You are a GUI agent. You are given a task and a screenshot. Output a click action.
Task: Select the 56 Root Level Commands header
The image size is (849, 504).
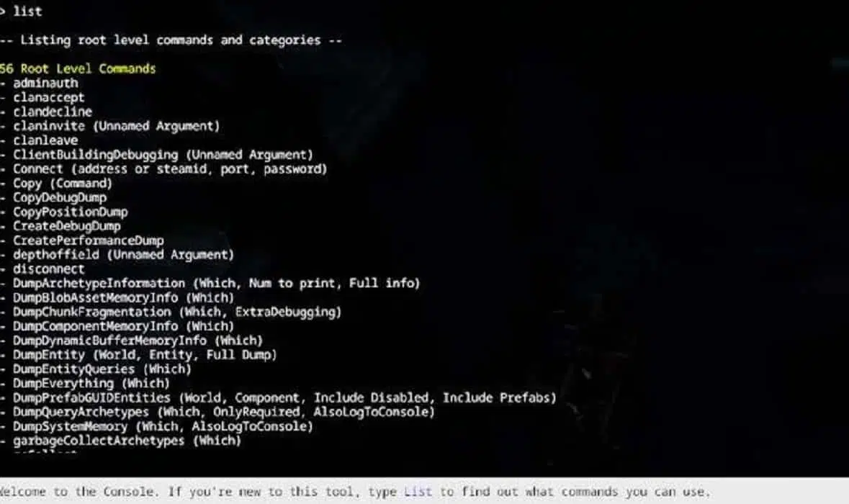[x=78, y=68]
